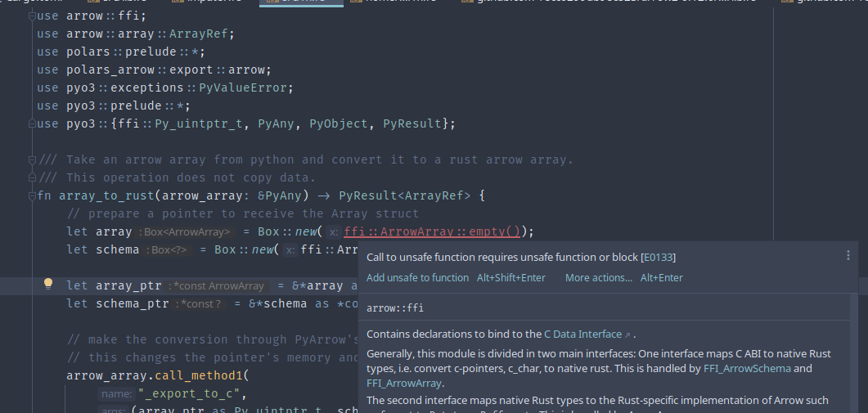Open the FFI_ArrowArray documentation link

[x=403, y=383]
